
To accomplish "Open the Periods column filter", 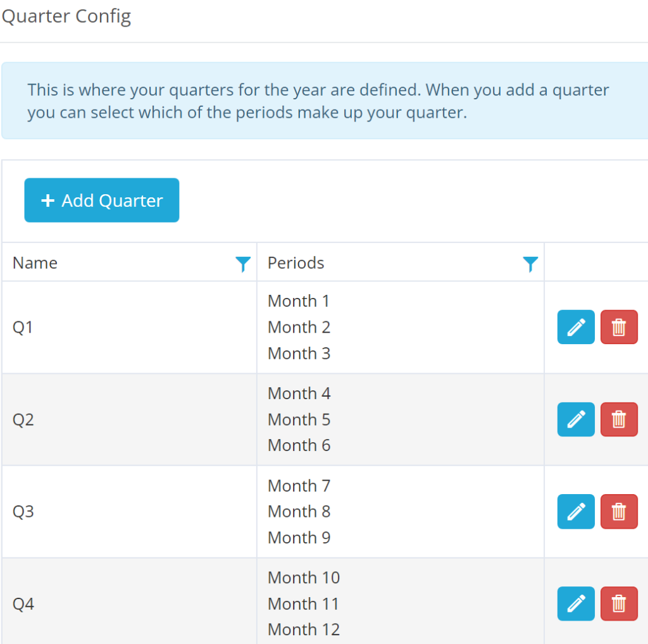I will [530, 264].
